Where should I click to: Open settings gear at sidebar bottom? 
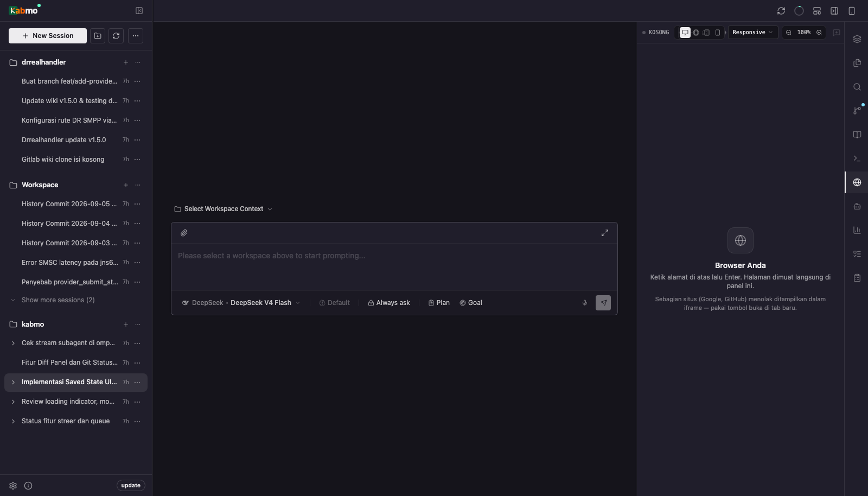13,486
